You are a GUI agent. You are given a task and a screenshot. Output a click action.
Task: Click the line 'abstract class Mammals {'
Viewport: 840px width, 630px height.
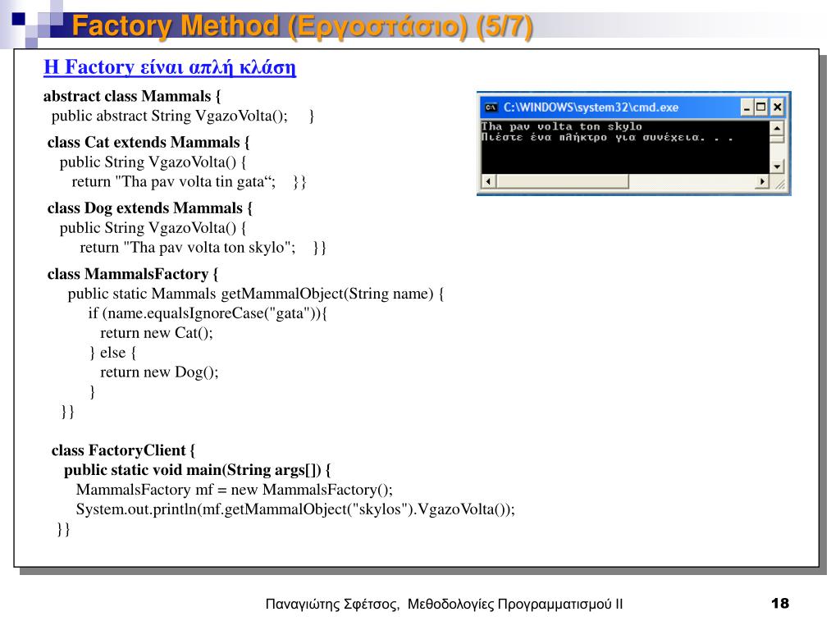coord(132,97)
